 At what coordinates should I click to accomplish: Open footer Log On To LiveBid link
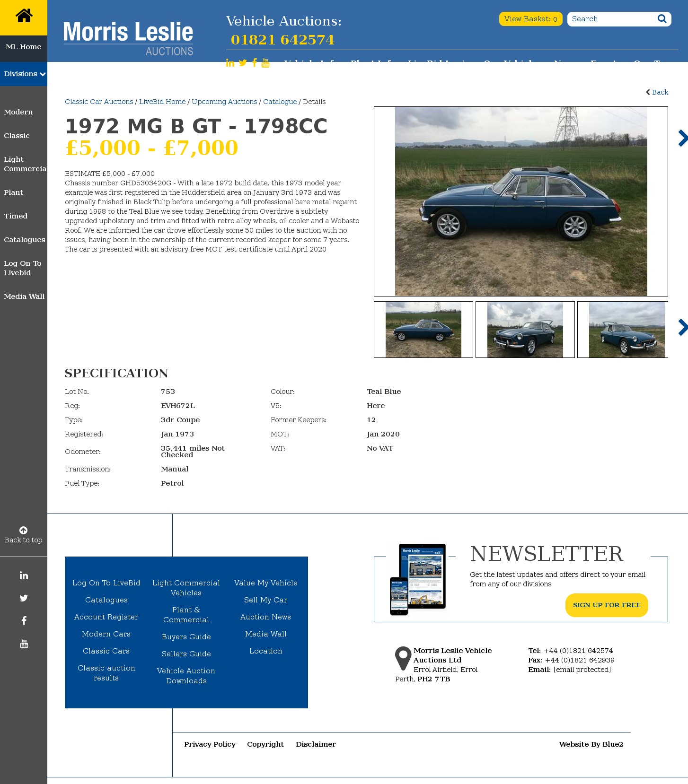click(x=106, y=583)
